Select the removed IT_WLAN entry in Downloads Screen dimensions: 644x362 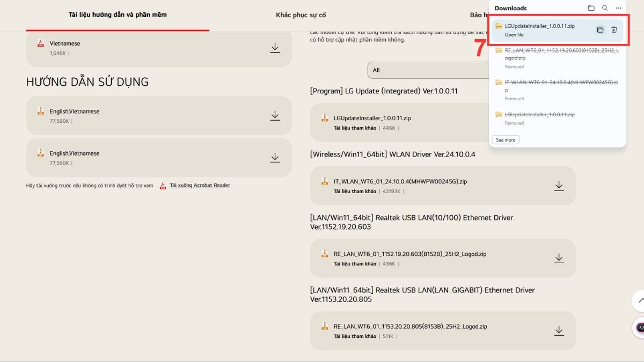pyautogui.click(x=559, y=90)
